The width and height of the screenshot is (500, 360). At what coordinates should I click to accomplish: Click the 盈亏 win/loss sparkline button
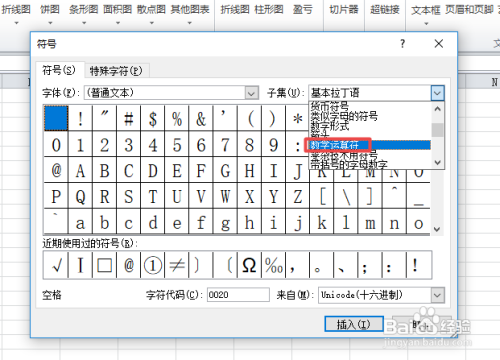point(303,9)
